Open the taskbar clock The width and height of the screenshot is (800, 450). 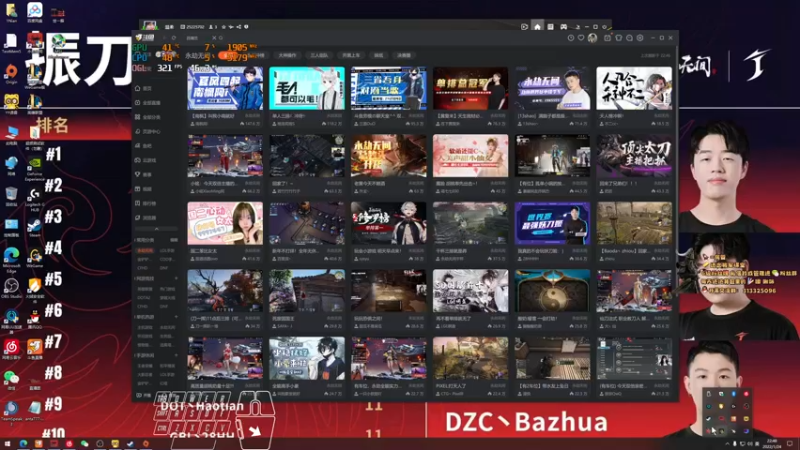[772, 443]
